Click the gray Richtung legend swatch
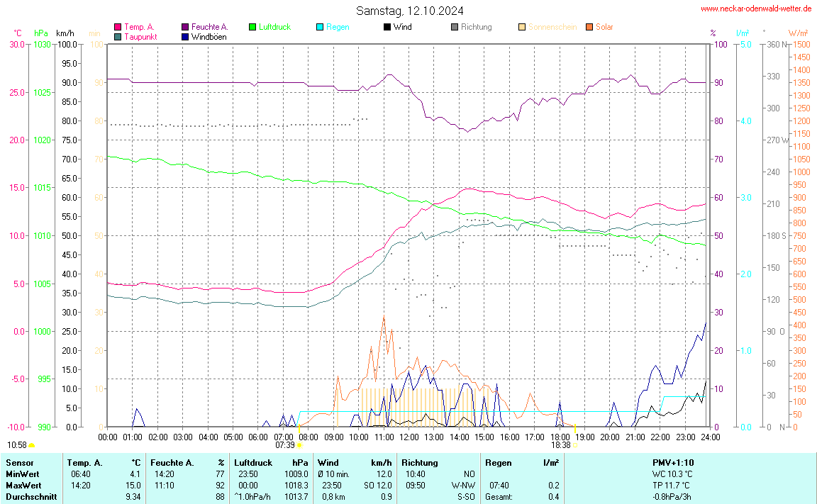Image resolution: width=817 pixels, height=504 pixels. (455, 27)
